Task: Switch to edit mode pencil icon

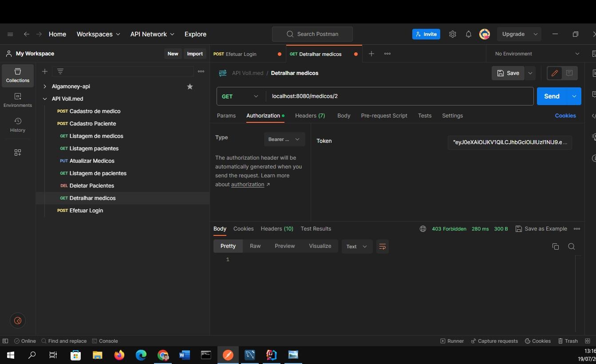Action: pyautogui.click(x=555, y=73)
